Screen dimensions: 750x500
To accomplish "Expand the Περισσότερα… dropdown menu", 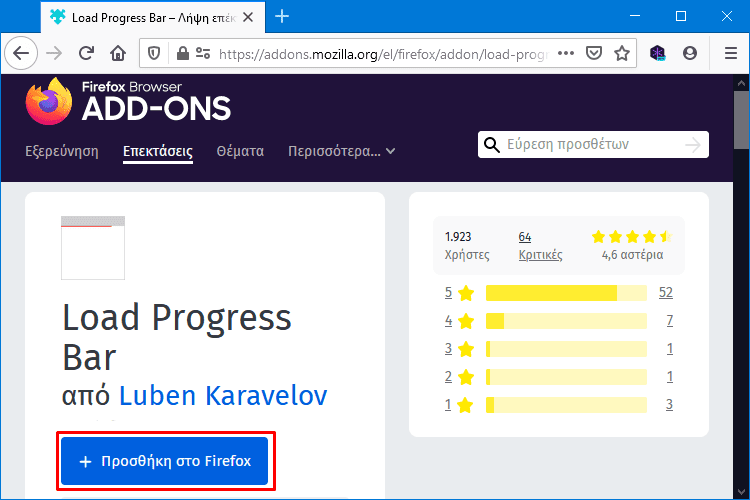I will pyautogui.click(x=342, y=151).
